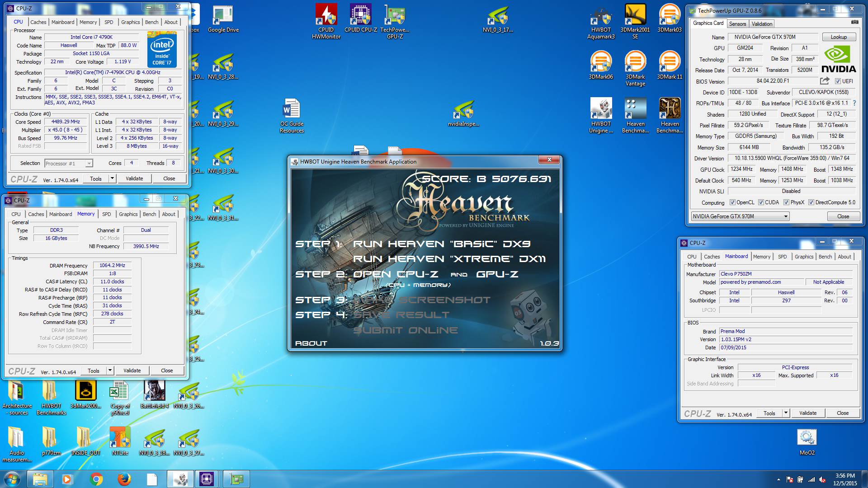868x488 pixels.
Task: Launch the 3DMark2001 SE desktop icon
Action: (x=635, y=21)
